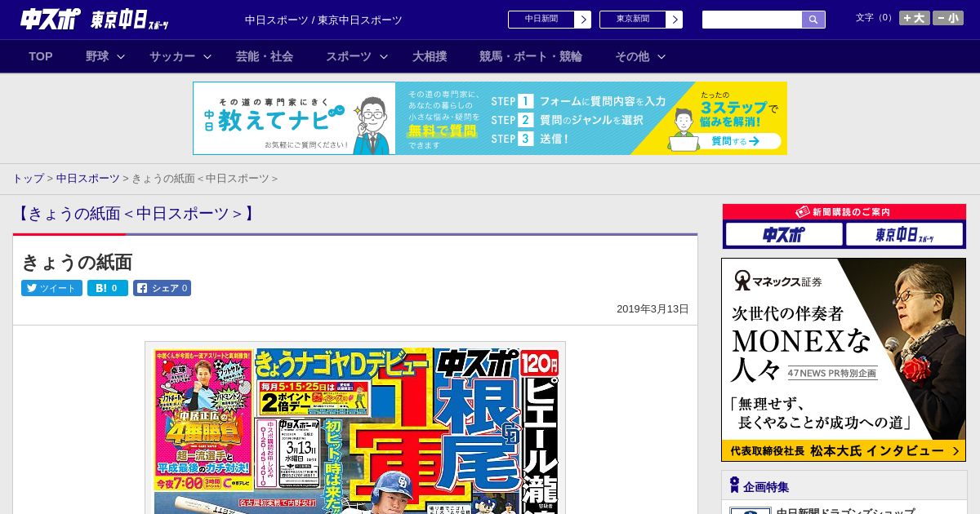Open 大相撲 menu item
The image size is (980, 514).
click(430, 56)
